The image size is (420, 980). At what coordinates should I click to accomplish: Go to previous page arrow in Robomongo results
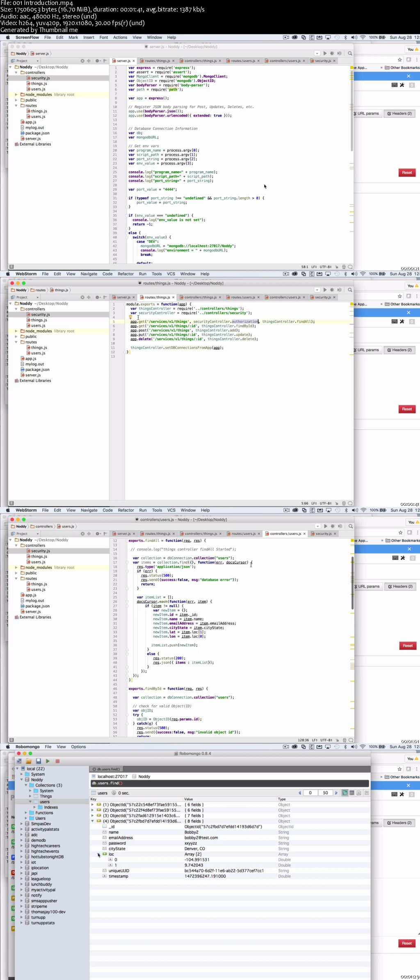tap(300, 793)
